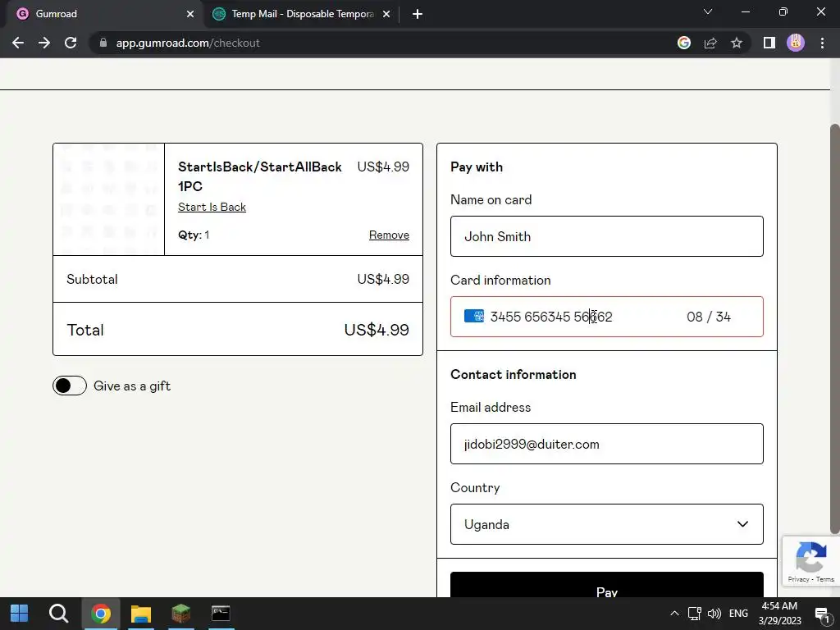Click the StartIsBack product thumbnail
This screenshot has height=630, width=840.
(109, 199)
